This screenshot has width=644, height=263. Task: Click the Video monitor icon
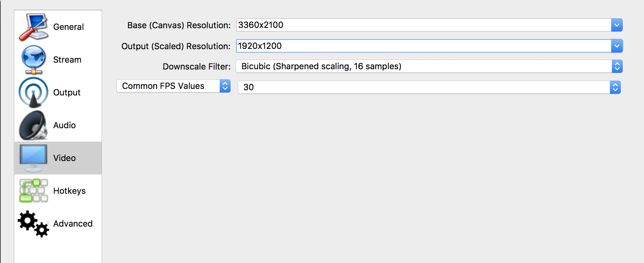(x=33, y=158)
